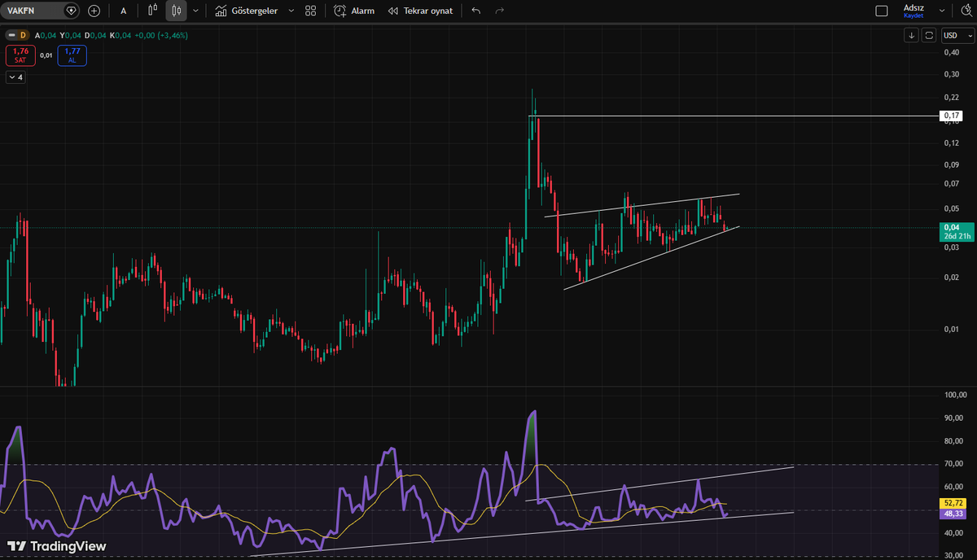Viewport: 977px width, 560px height.
Task: Click the 0,05 price scale label
Action: point(951,208)
